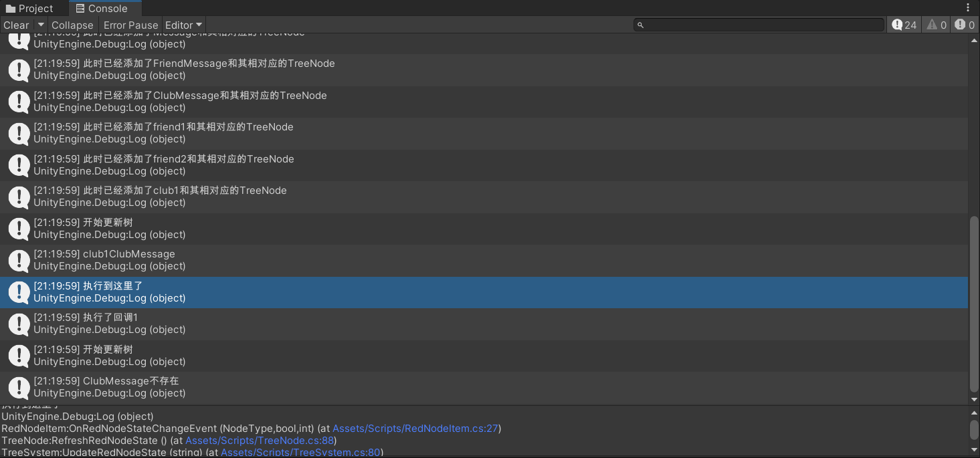The image size is (980, 458).
Task: Open the Clear dropdown arrow
Action: 41,25
